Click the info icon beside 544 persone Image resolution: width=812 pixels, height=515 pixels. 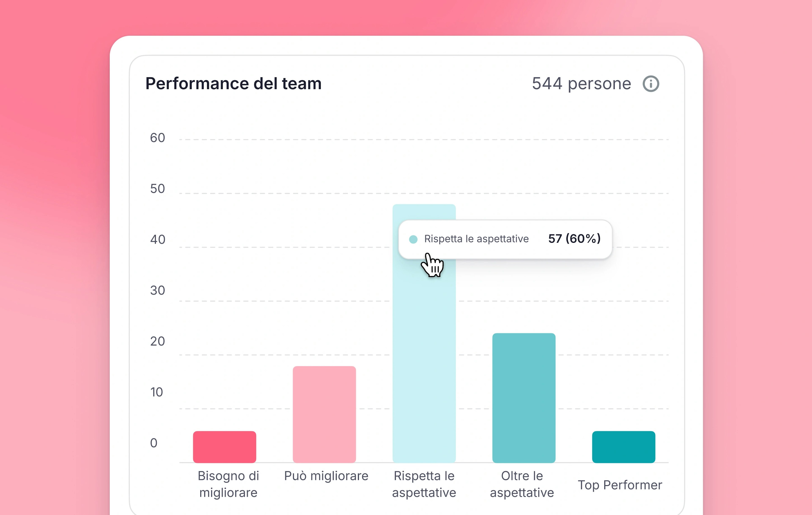[650, 84]
